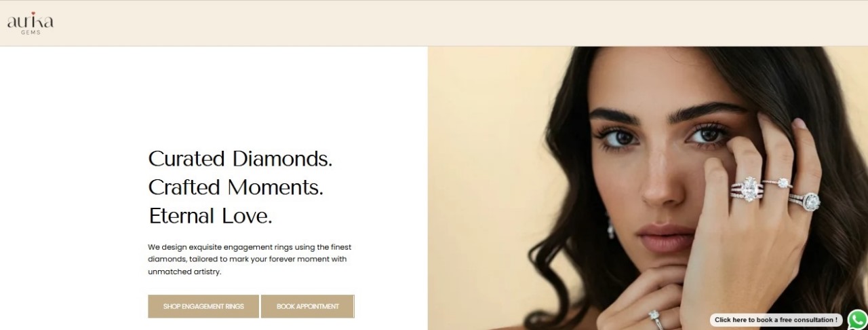Viewport: 868px width, 330px height.
Task: Click the Crafted Moments heading line
Action: pos(235,187)
